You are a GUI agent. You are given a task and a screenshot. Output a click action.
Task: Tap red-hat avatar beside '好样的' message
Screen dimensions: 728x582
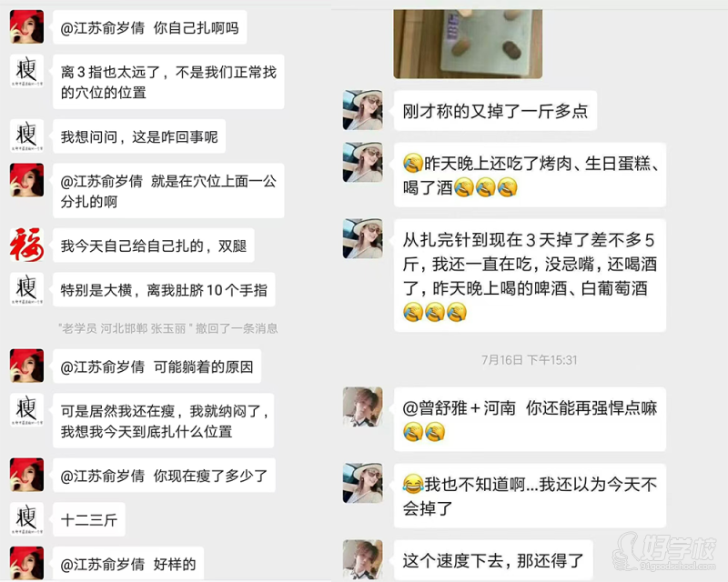coord(27,563)
